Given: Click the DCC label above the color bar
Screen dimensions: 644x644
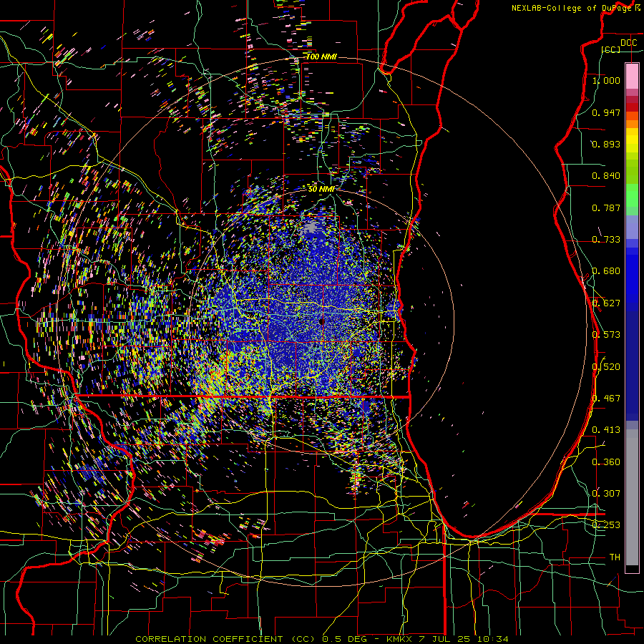Looking at the screenshot, I should coord(628,43).
